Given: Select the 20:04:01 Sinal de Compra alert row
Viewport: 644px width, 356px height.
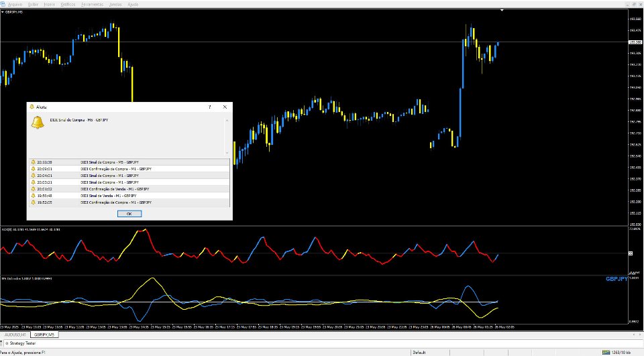Looking at the screenshot, I should (x=129, y=176).
